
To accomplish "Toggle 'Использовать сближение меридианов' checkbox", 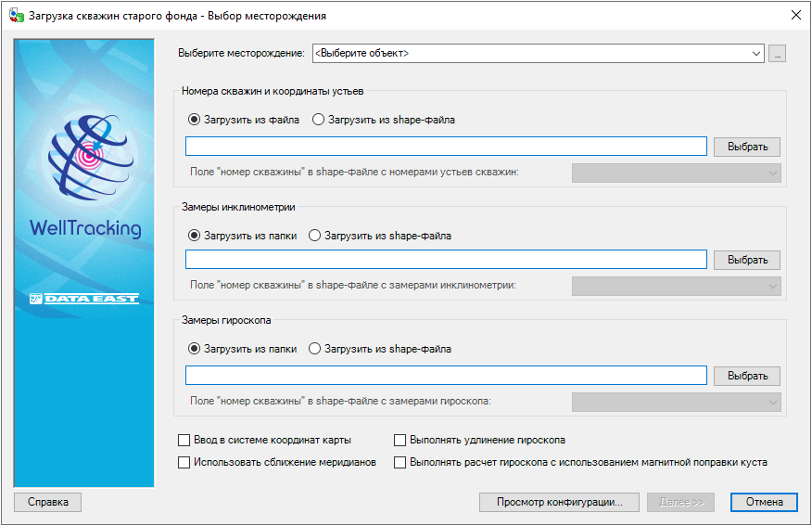I will click(184, 462).
